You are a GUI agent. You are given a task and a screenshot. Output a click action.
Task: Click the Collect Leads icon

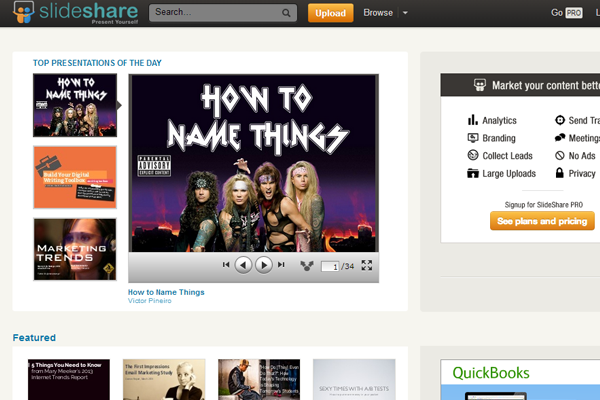tap(473, 155)
